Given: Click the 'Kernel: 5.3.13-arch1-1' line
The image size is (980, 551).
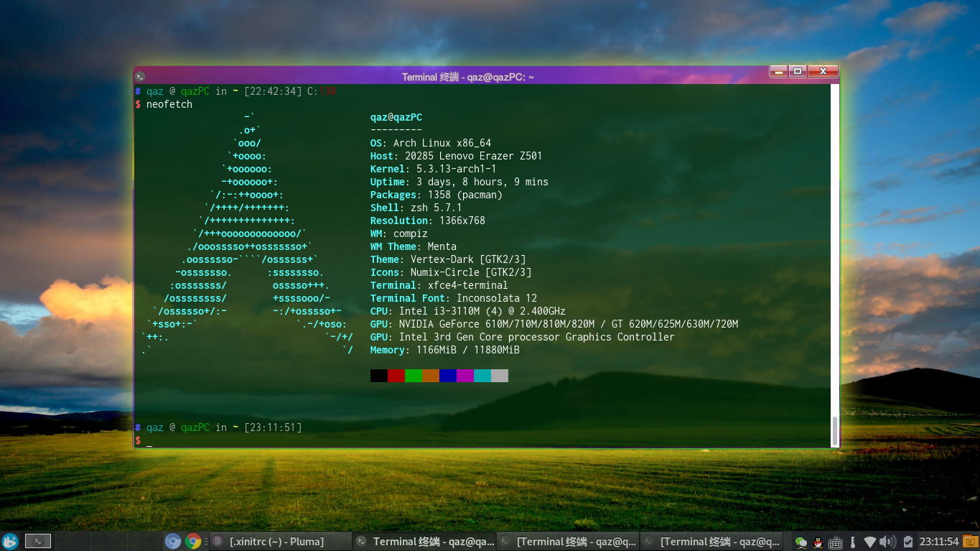Looking at the screenshot, I should pyautogui.click(x=434, y=169).
